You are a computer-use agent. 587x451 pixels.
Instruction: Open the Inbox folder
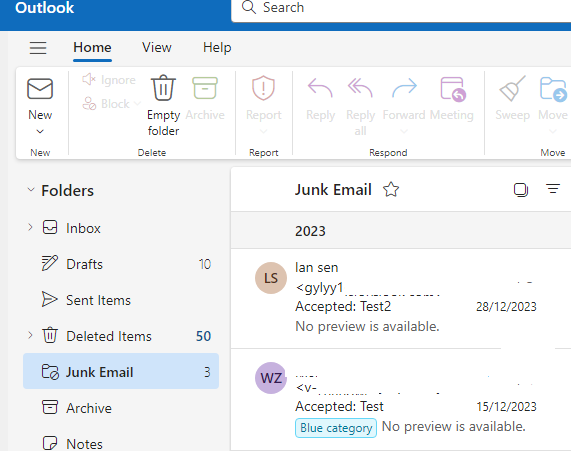(x=121, y=228)
